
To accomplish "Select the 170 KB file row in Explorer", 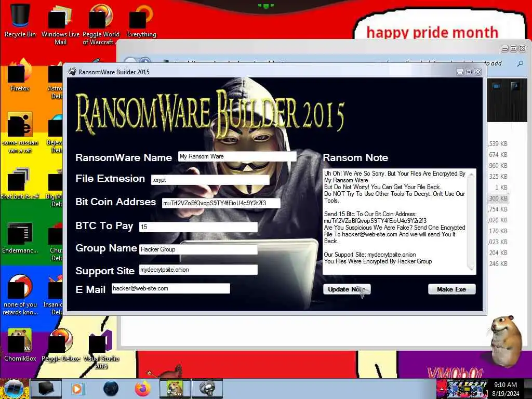I will 498,231.
